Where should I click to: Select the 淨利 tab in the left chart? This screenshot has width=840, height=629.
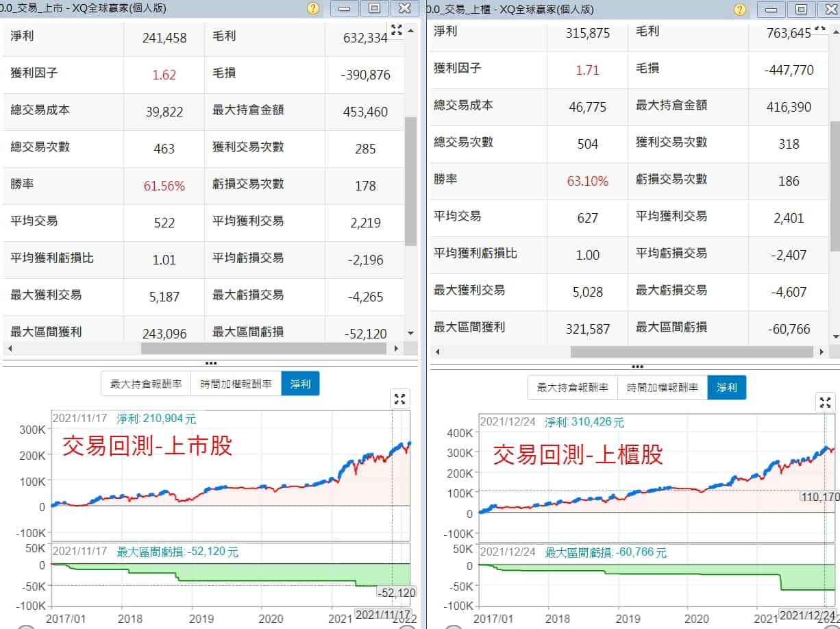[x=300, y=384]
